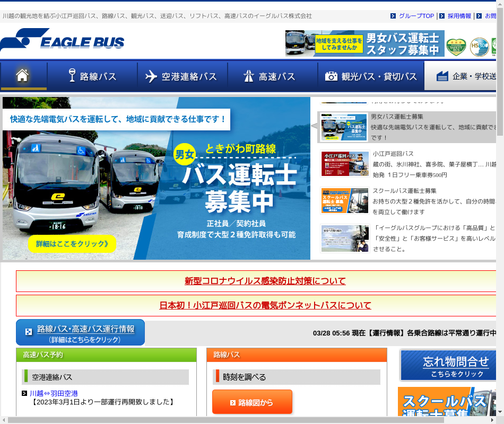The width and height of the screenshot is (504, 424).
Task: Select the スクールバス運転士募集 slide thumbnail
Action: click(344, 201)
